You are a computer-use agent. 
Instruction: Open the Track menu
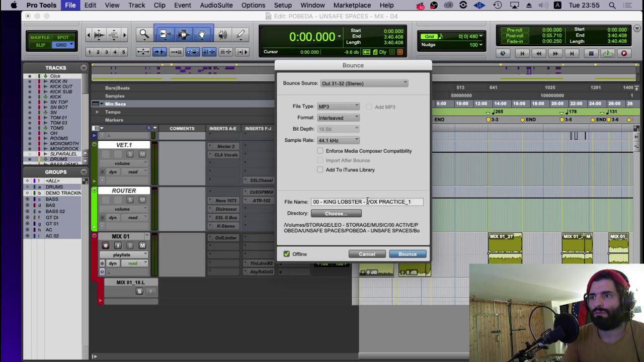click(x=136, y=5)
